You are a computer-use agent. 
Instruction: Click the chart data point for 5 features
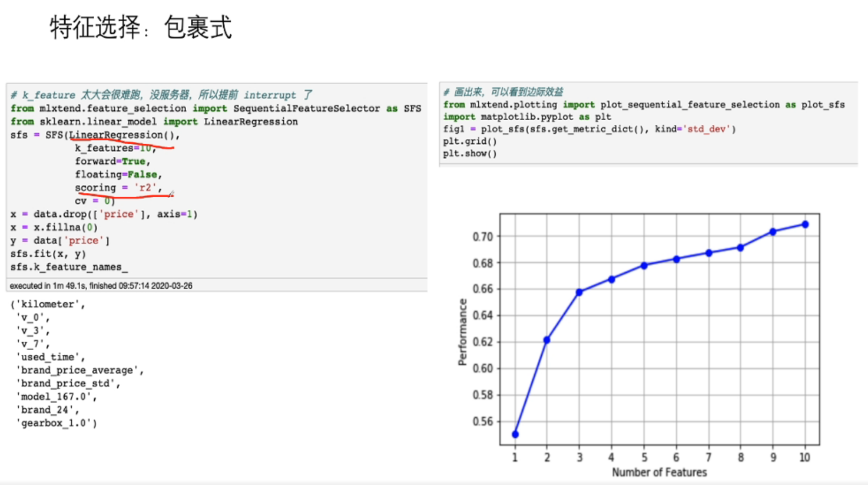pos(644,266)
